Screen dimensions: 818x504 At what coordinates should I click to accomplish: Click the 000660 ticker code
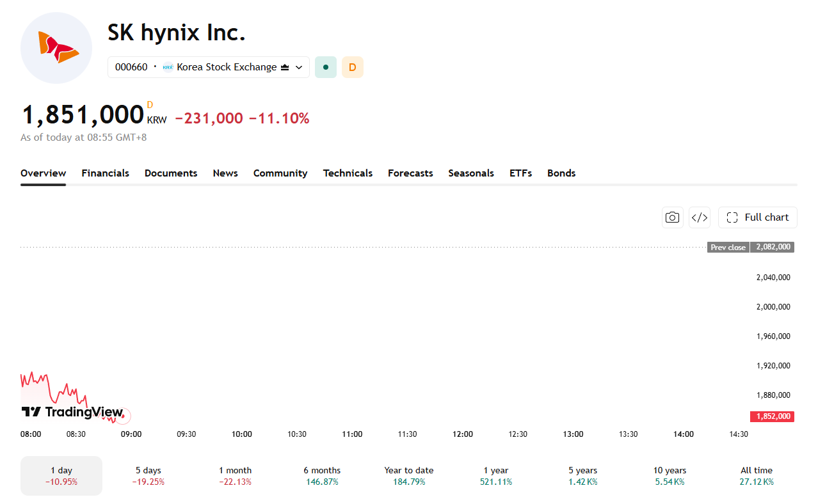[x=131, y=67]
